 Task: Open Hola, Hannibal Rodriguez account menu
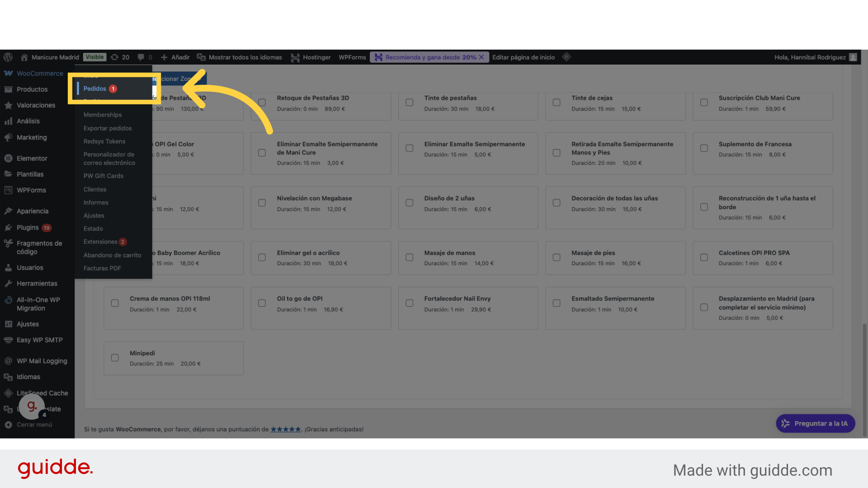pyautogui.click(x=810, y=57)
